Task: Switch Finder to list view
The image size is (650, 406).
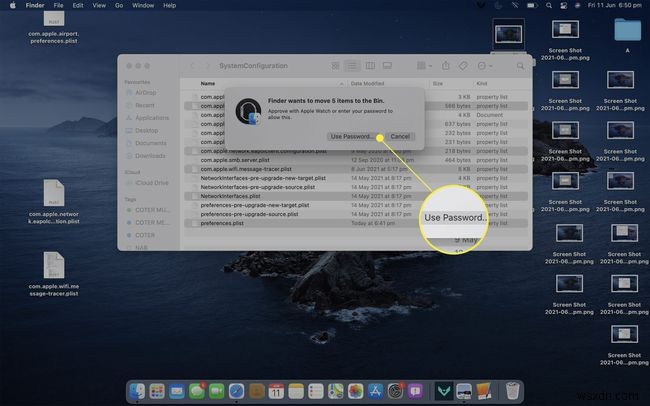Action: 352,66
